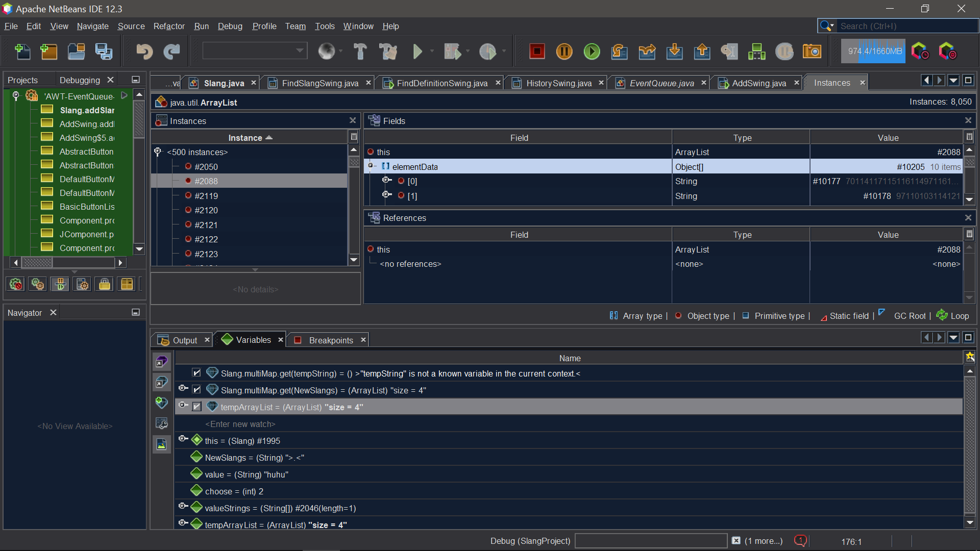Click the New File toolbar icon
The image size is (980, 551).
click(22, 52)
